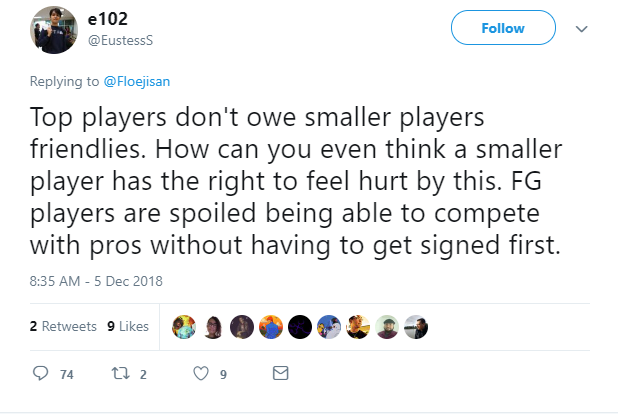The width and height of the screenshot is (618, 414).
Task: Click the last liker avatar in the row
Action: coord(416,327)
